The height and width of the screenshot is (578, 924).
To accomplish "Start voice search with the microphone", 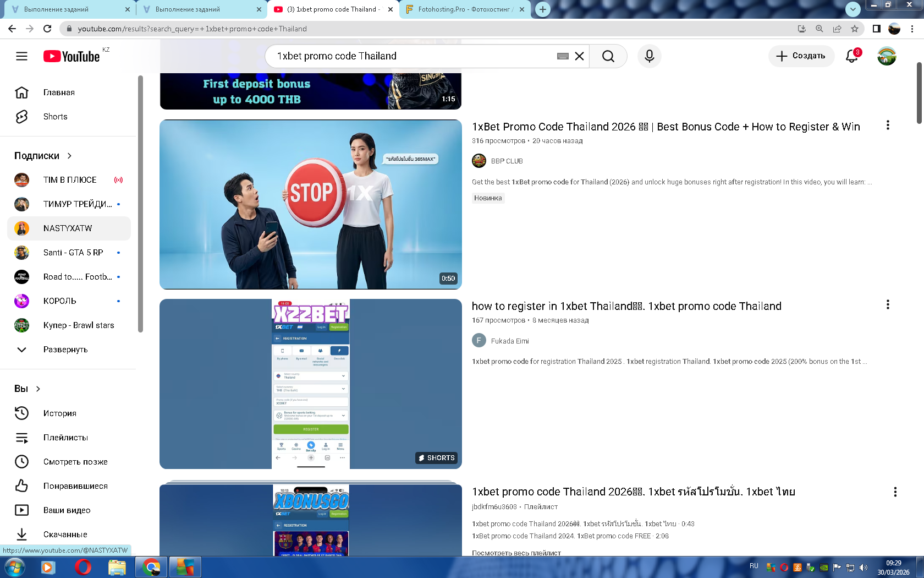I will coord(650,56).
